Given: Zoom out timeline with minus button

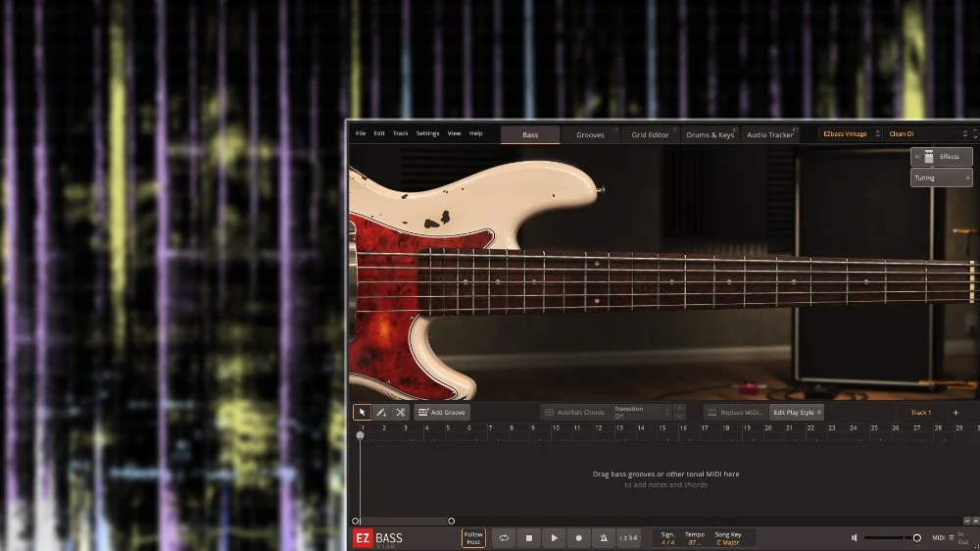Looking at the screenshot, I should (967, 521).
